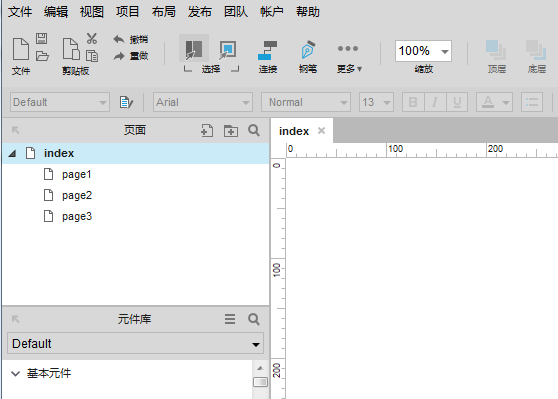Image resolution: width=558 pixels, height=399 pixels.
Task: Click the Undo (撤销) arrow
Action: point(119,39)
